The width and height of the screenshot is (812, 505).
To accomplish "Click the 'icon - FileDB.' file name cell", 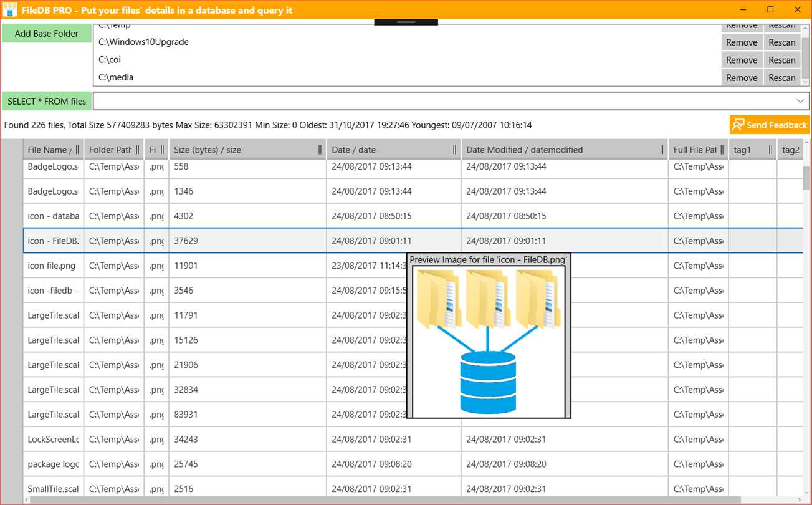I will click(54, 241).
